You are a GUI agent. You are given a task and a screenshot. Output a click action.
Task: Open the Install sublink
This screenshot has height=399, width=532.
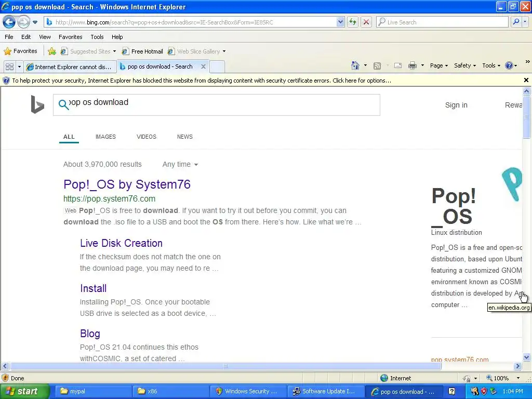tap(94, 288)
